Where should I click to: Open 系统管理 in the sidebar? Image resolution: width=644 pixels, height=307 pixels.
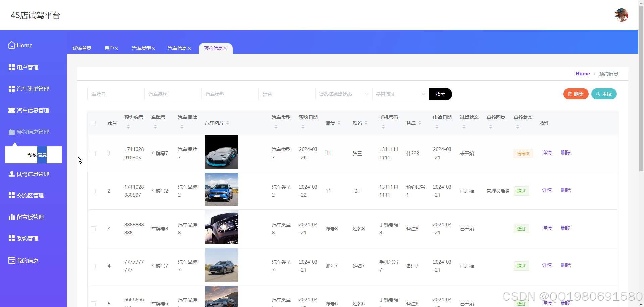23,238
